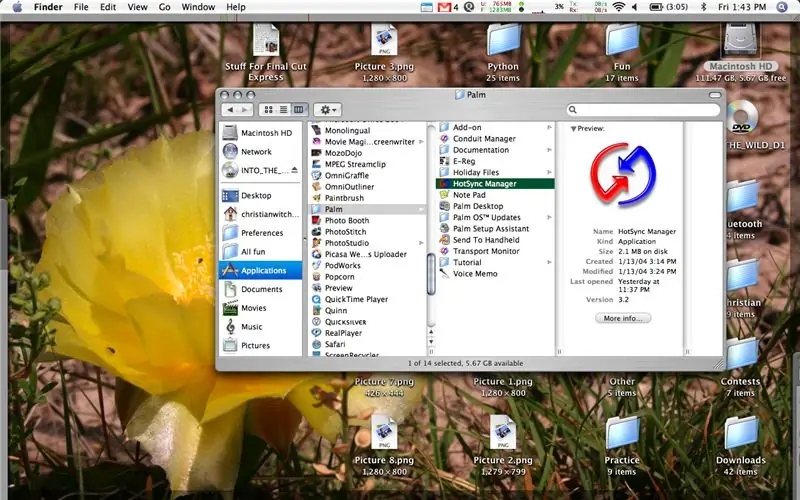Select the Preferences folder in the sidebar
Image resolution: width=800 pixels, height=500 pixels.
(262, 233)
